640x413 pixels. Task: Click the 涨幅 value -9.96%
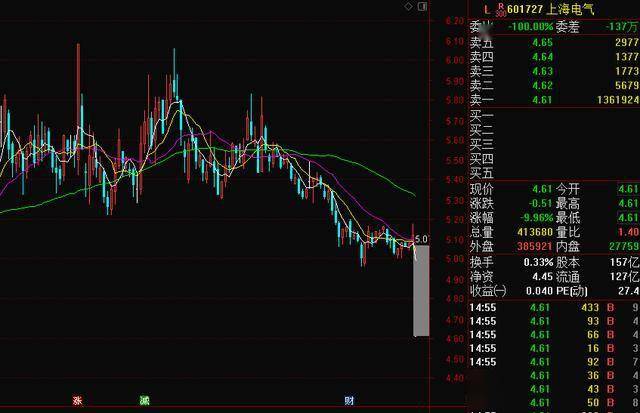[x=537, y=218]
